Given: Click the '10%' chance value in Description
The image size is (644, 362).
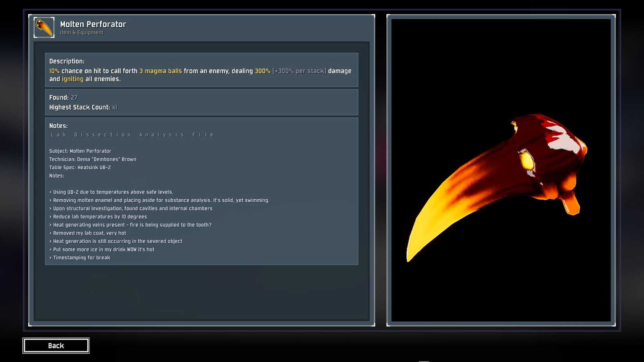Looking at the screenshot, I should pyautogui.click(x=54, y=71).
